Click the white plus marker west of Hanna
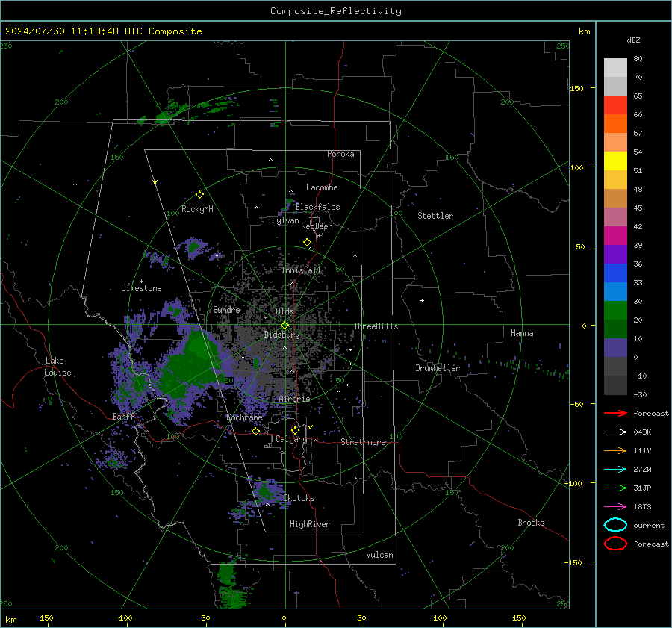This screenshot has width=672, height=628. 422,300
